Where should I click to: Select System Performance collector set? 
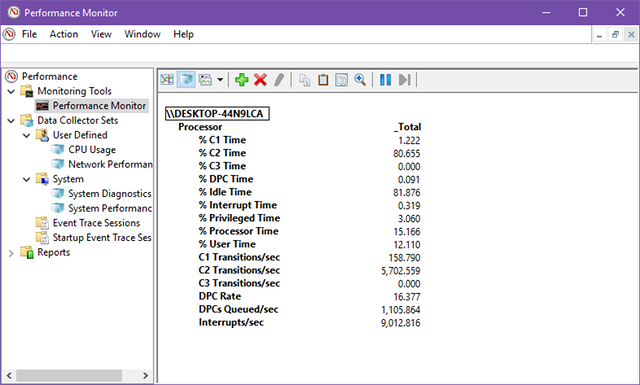pos(110,209)
